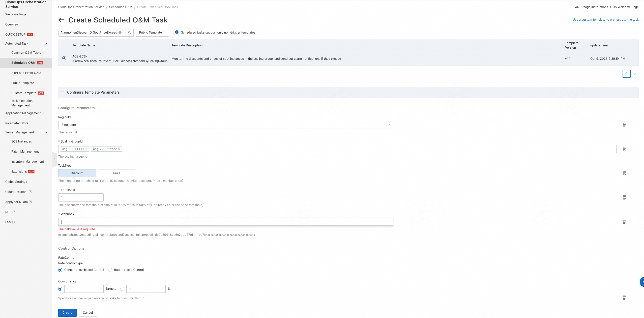Image resolution: width=644 pixels, height=318 pixels.
Task: Set TaskType to Discount
Action: click(x=77, y=173)
